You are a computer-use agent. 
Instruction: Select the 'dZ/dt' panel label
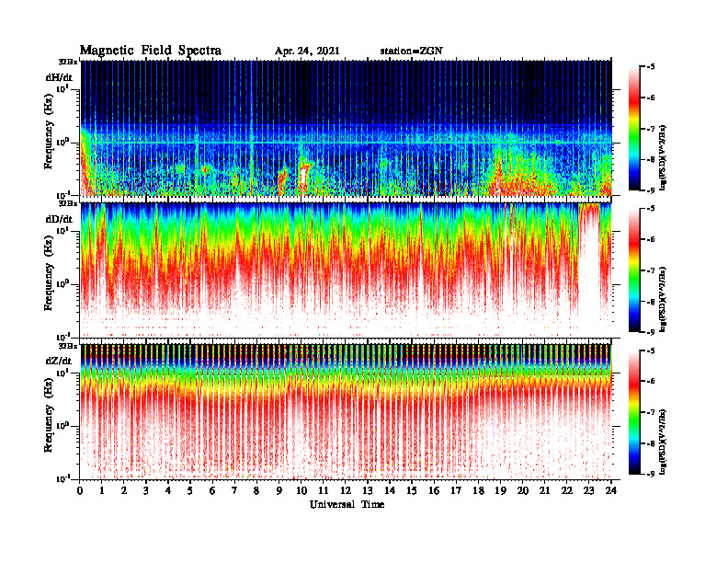coord(59,361)
